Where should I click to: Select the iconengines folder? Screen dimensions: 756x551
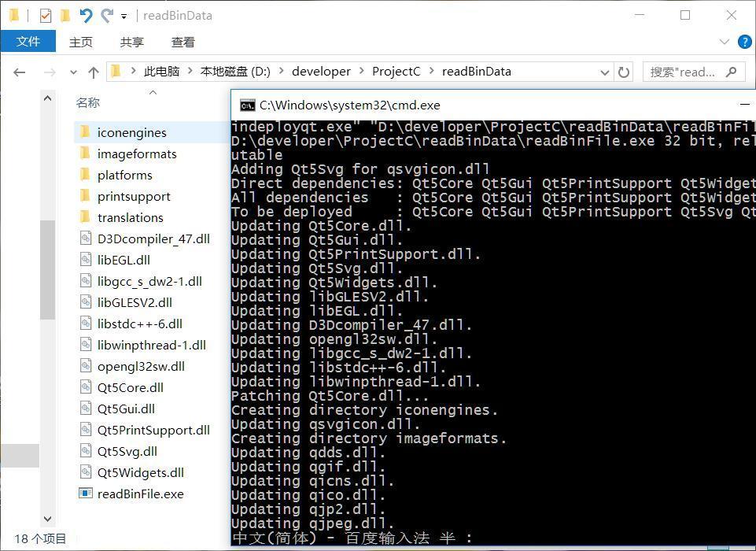click(131, 132)
